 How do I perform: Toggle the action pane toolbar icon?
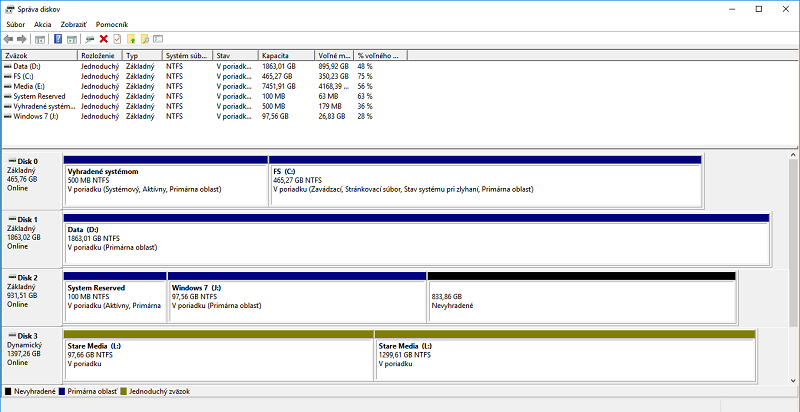click(x=72, y=39)
